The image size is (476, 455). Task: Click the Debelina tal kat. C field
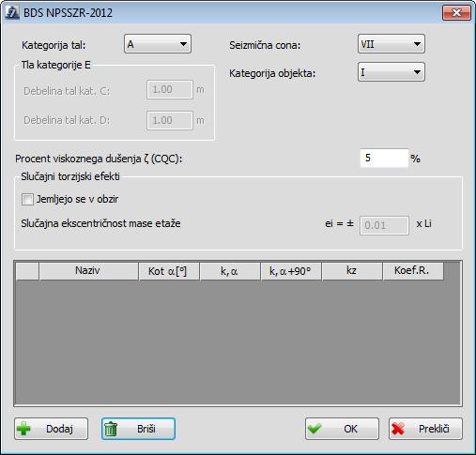(x=170, y=90)
